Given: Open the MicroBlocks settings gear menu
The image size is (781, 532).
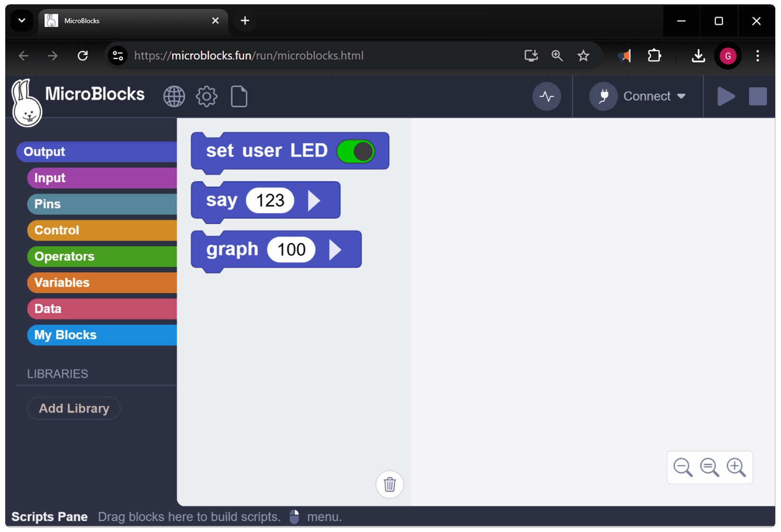Looking at the screenshot, I should 206,97.
